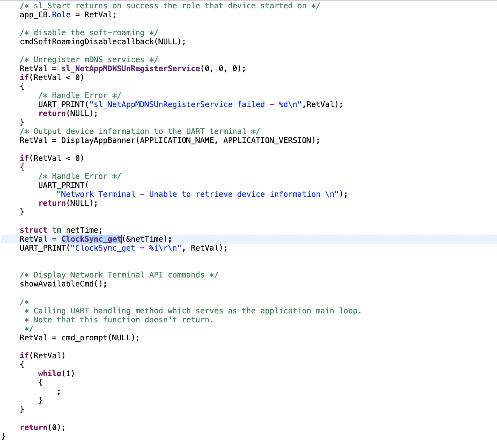Image resolution: width=497 pixels, height=448 pixels.
Task: Click the Handle Error comment below UART terminal output
Action: point(79,176)
